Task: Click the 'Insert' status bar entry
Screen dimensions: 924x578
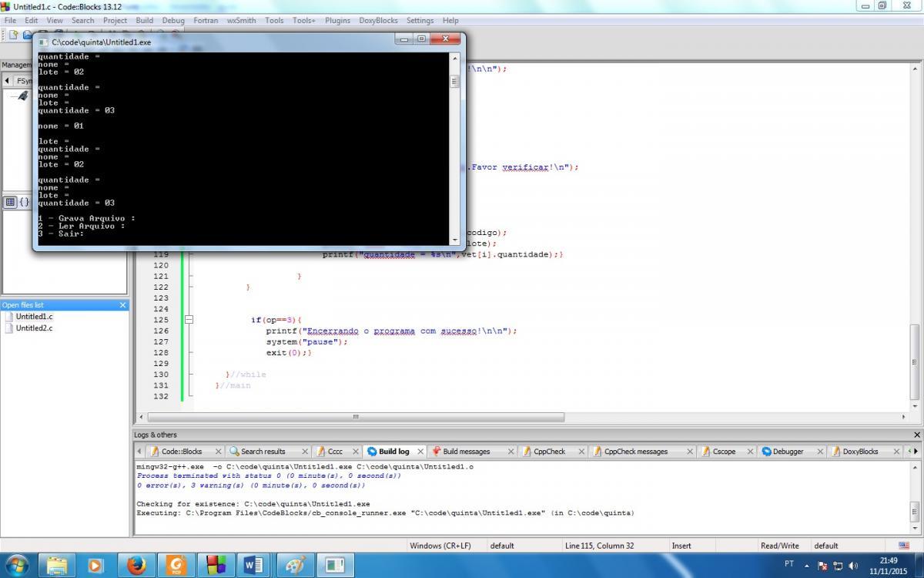Action: pyautogui.click(x=681, y=546)
